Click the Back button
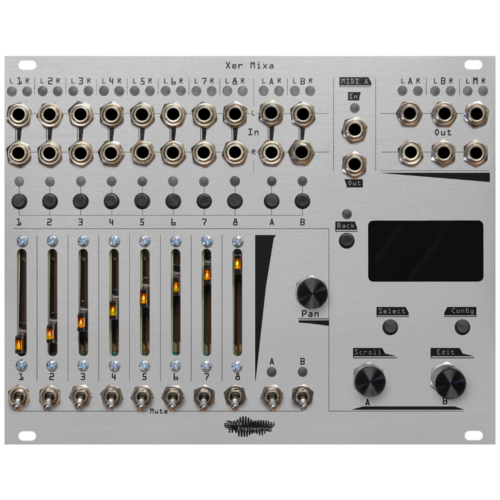The image size is (500, 500). pyautogui.click(x=347, y=240)
